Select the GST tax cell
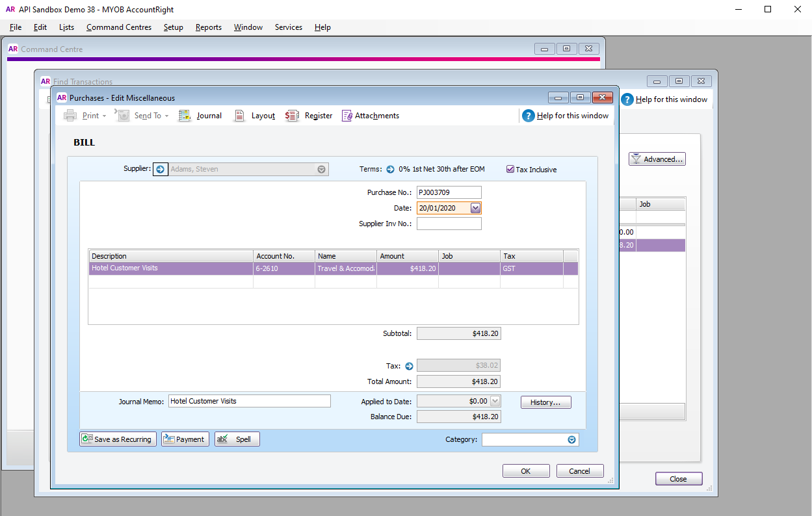 531,268
